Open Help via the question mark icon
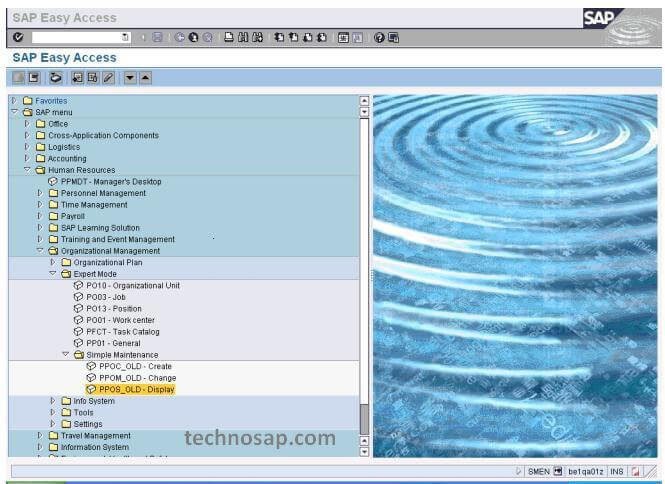The image size is (665, 484). click(379, 38)
